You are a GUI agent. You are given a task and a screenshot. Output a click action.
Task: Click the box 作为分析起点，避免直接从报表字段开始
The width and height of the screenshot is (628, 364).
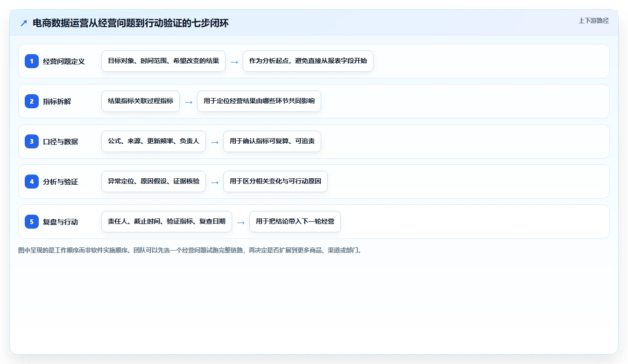pyautogui.click(x=308, y=61)
